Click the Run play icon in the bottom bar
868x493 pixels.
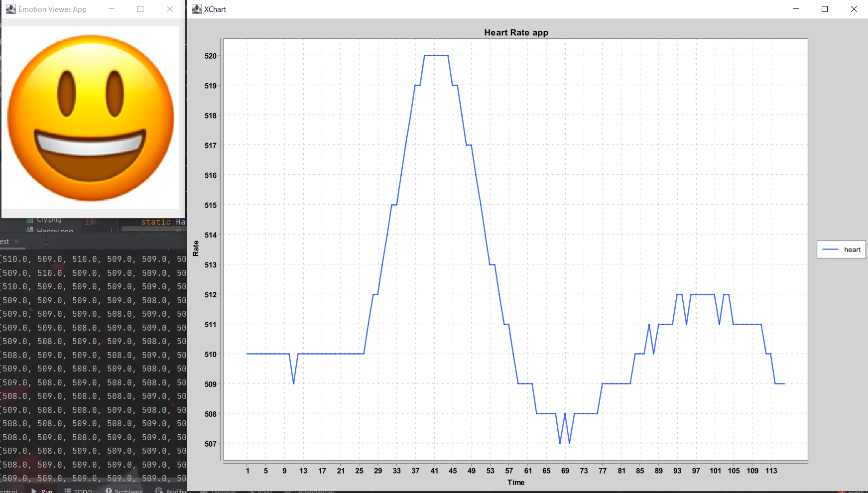coord(34,491)
